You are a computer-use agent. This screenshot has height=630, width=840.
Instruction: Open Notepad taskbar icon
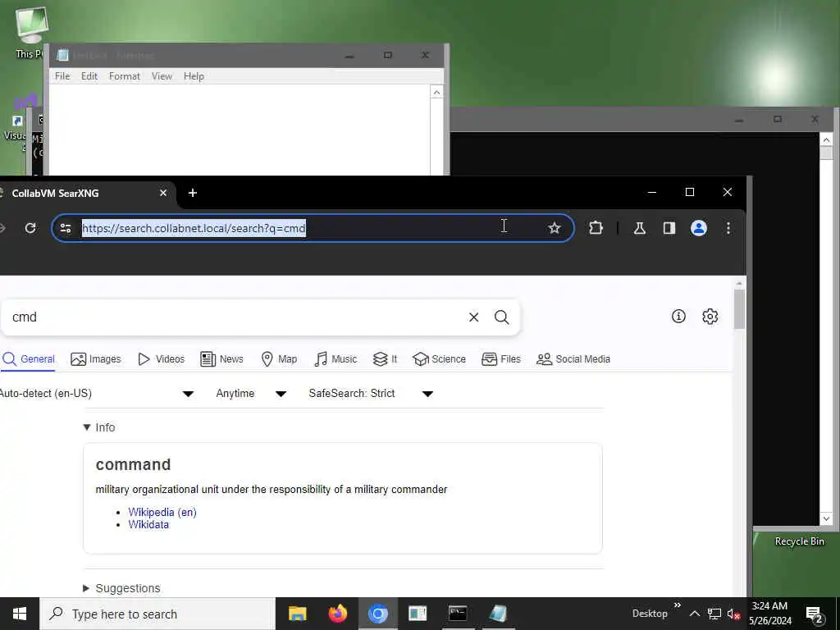point(498,614)
